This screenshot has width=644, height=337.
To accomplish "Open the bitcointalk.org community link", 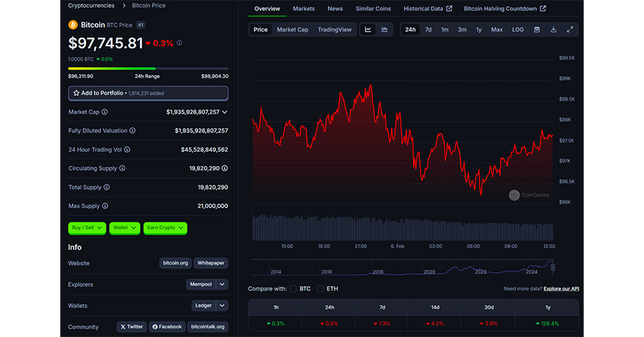I will pyautogui.click(x=208, y=327).
